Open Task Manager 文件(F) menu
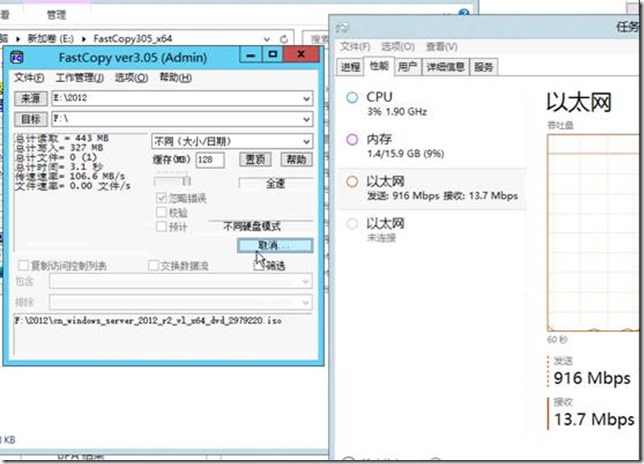The width and height of the screenshot is (644, 464). pos(355,47)
